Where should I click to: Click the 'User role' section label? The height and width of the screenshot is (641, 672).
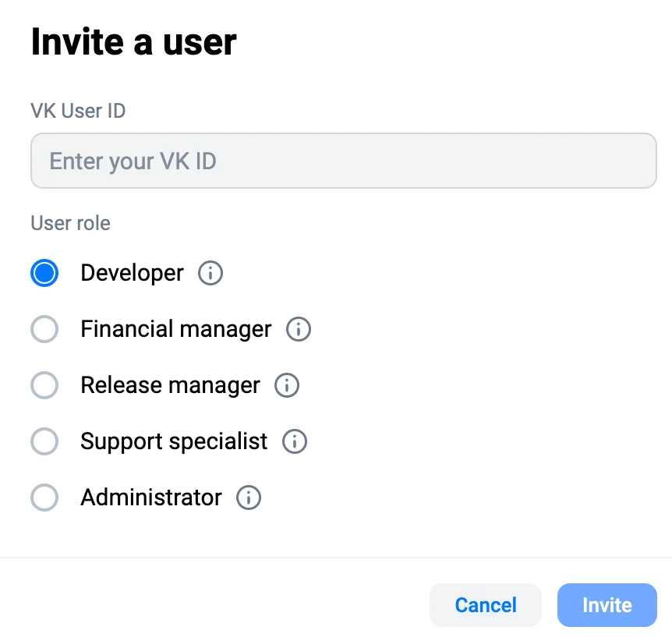70,223
